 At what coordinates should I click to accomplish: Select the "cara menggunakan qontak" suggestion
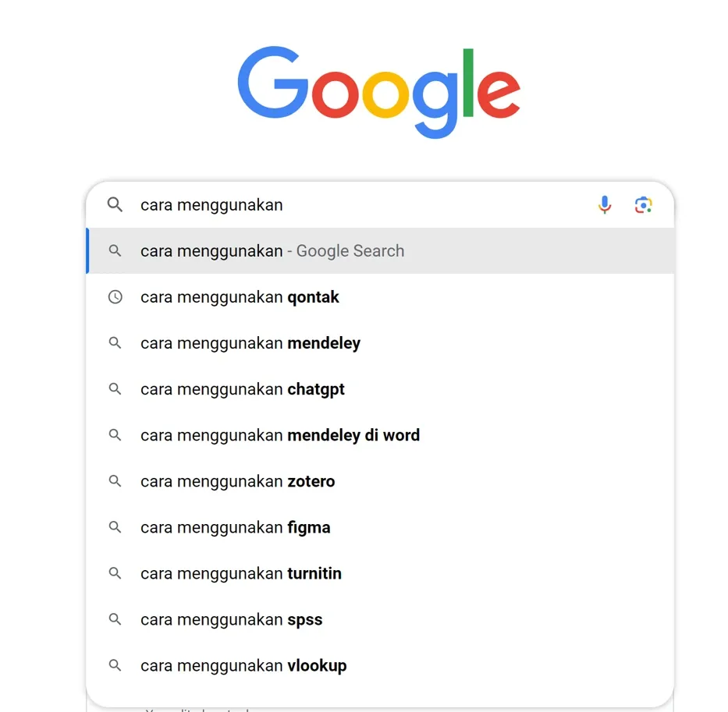[240, 297]
